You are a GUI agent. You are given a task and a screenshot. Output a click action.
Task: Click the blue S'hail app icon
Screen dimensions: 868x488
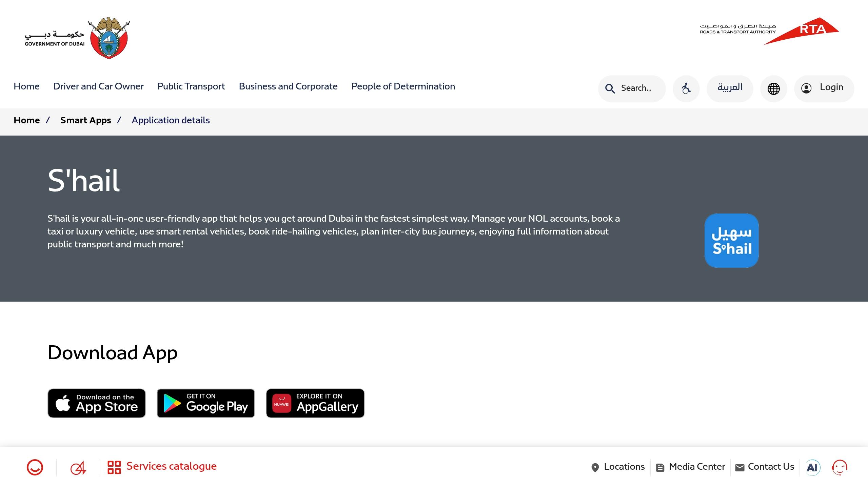click(731, 241)
